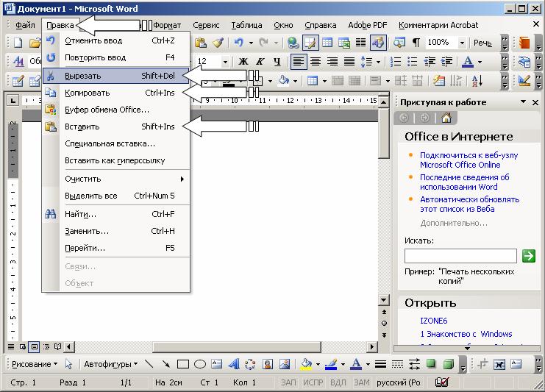
Task: Open the IZONE6 recent document
Action: click(433, 321)
